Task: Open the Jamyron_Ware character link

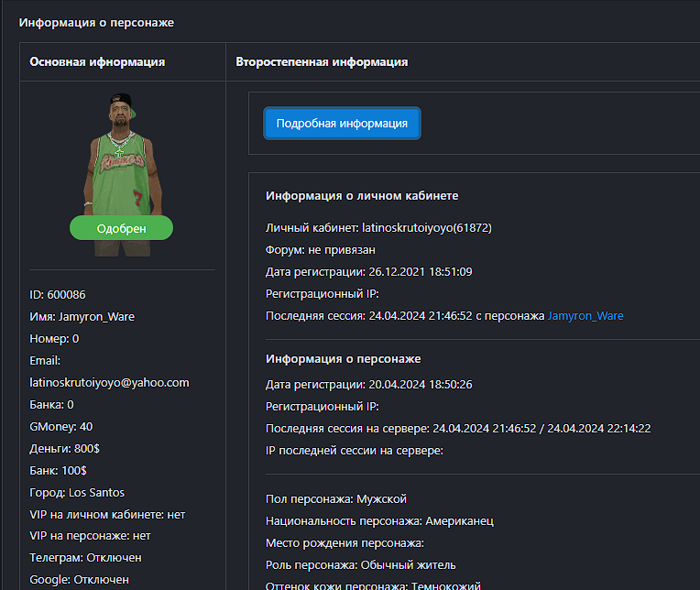Action: [x=585, y=316]
